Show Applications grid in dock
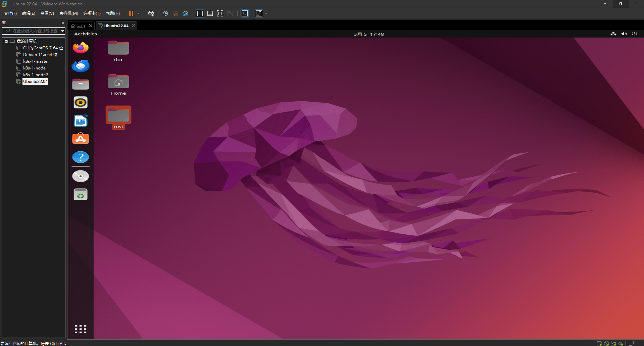This screenshot has width=644, height=346. (x=81, y=329)
